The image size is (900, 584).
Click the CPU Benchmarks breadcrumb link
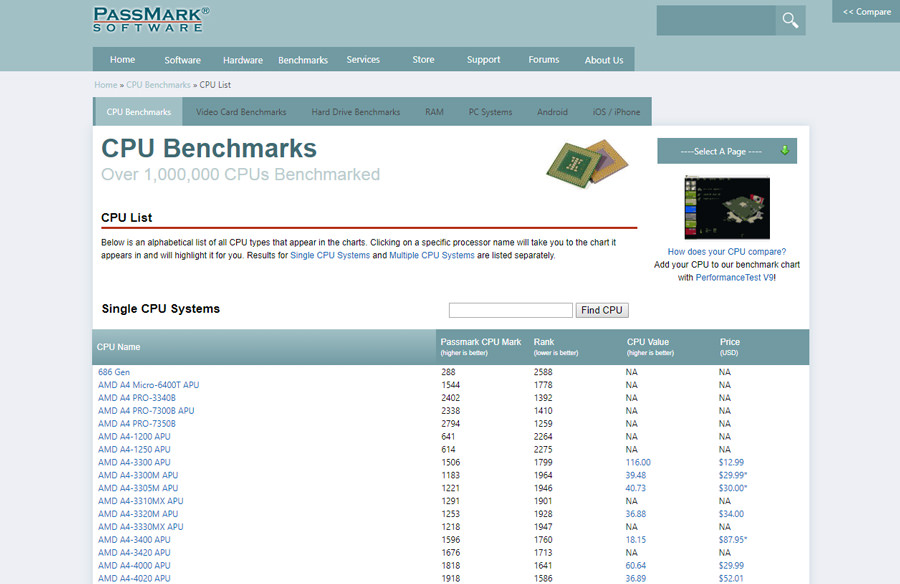click(x=158, y=85)
